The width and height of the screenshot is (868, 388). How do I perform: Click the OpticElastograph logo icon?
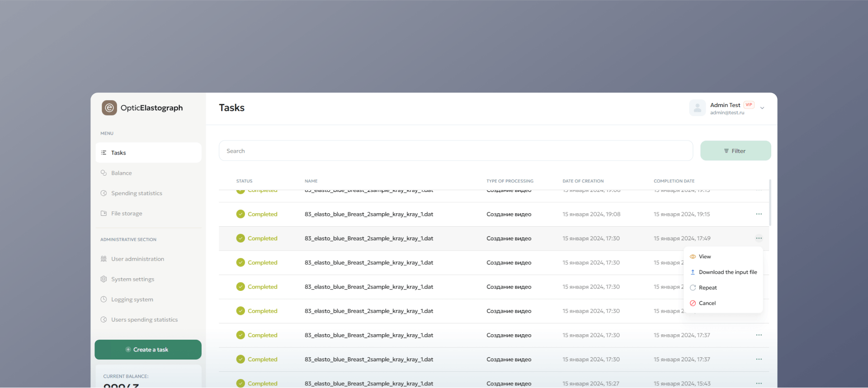coord(109,108)
